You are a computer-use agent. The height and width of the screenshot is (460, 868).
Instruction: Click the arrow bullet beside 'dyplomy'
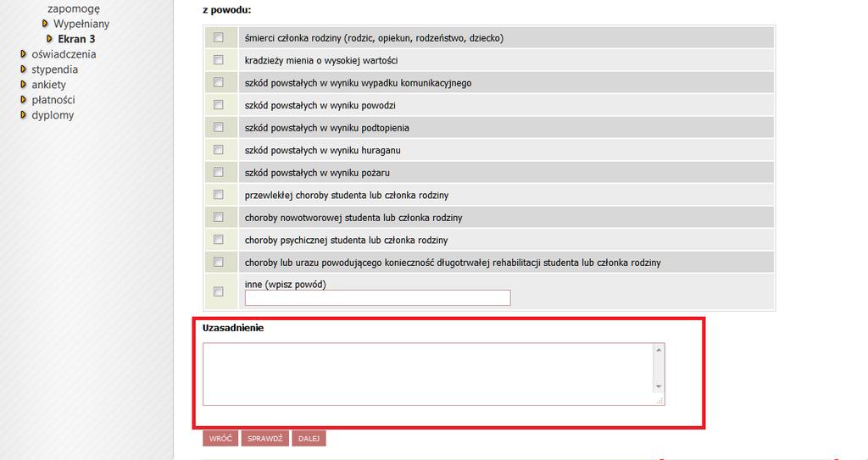click(x=23, y=115)
